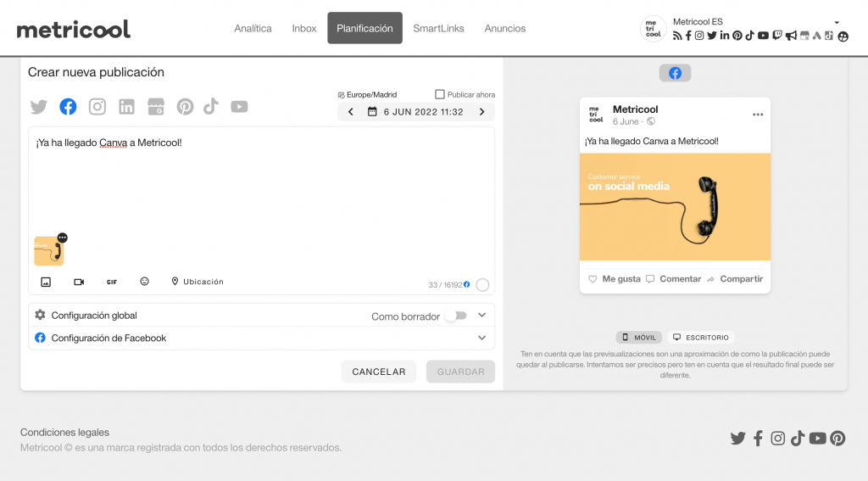This screenshot has width=868, height=481.
Task: Select the Twitter network icon in post composer
Action: tap(39, 106)
